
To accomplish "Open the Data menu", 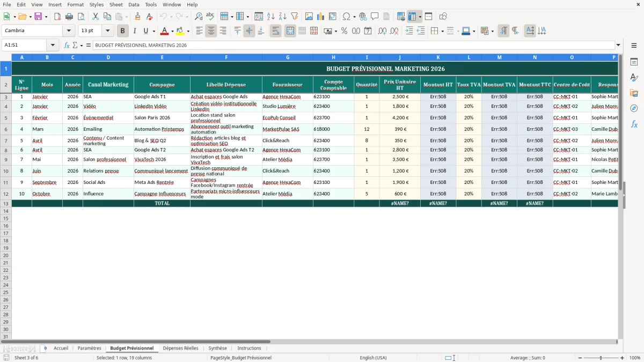I will coord(134,4).
